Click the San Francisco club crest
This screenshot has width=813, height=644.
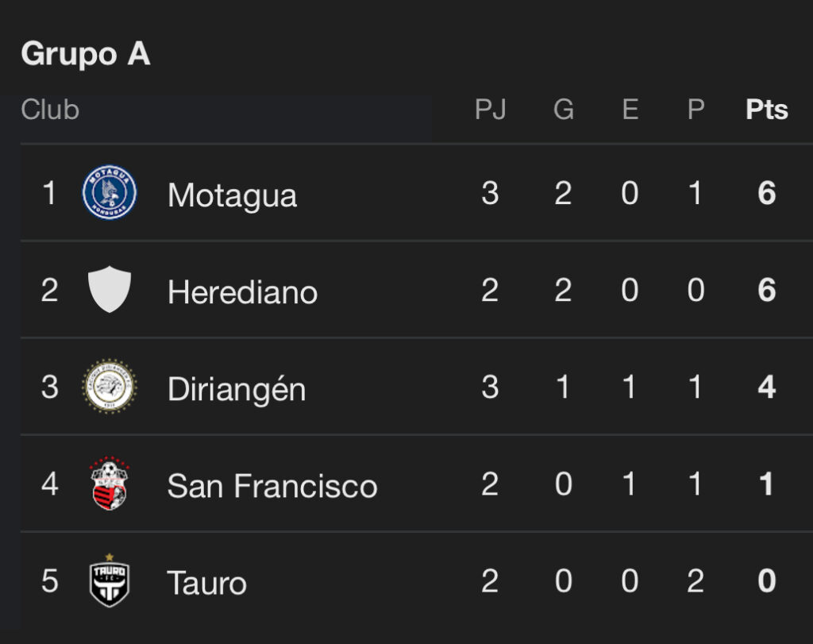click(110, 484)
